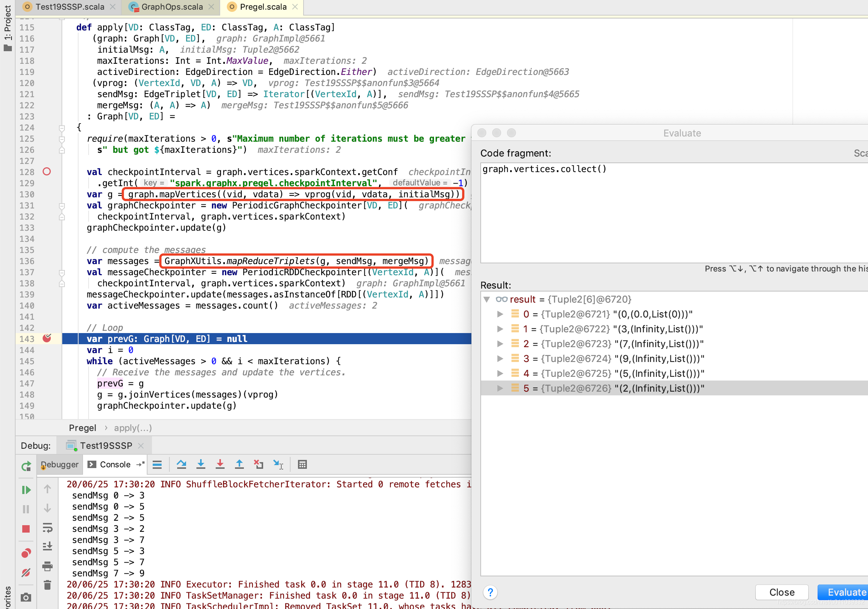The image size is (868, 609).
Task: Switch to the Debugger tab
Action: click(x=60, y=464)
